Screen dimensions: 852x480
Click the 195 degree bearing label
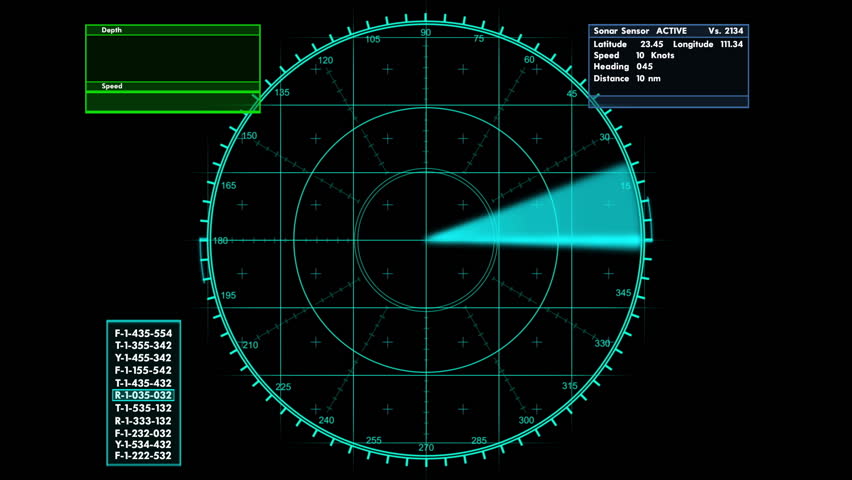(x=228, y=295)
